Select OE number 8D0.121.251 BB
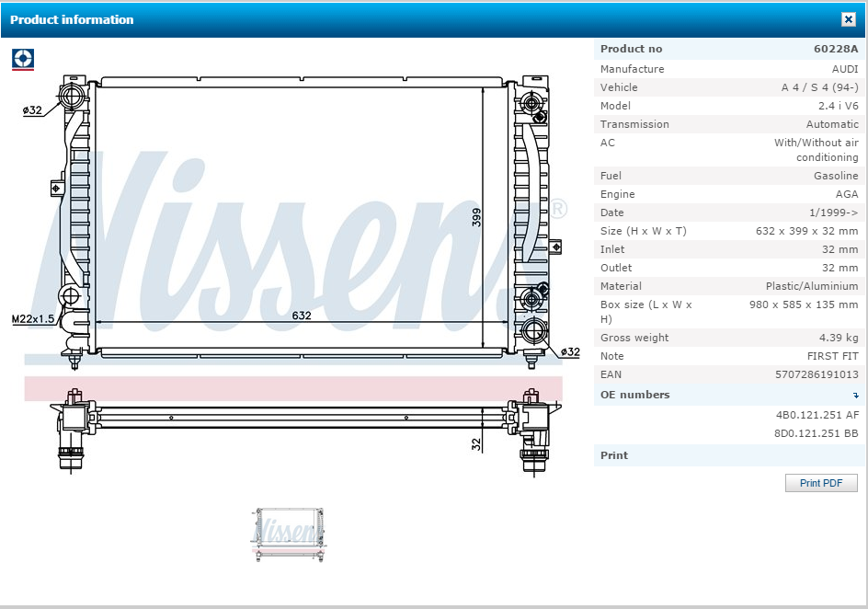The width and height of the screenshot is (868, 609). pos(816,433)
